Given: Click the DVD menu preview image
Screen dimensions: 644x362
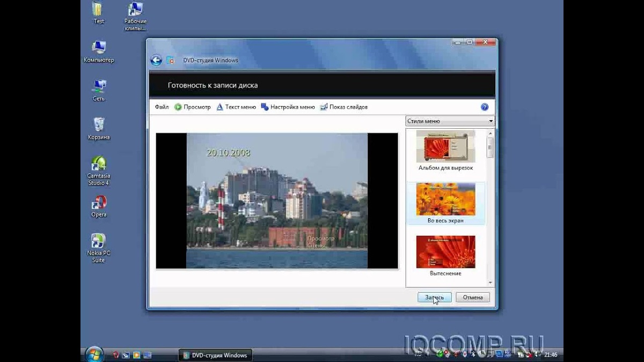Looking at the screenshot, I should pos(277,201).
